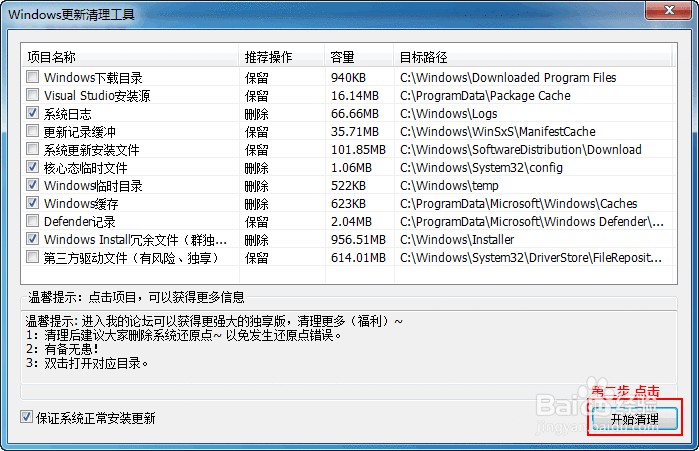The image size is (699, 451).
Task: Select path C:\Windows\WinSxS\ManifestCache
Action: point(498,131)
